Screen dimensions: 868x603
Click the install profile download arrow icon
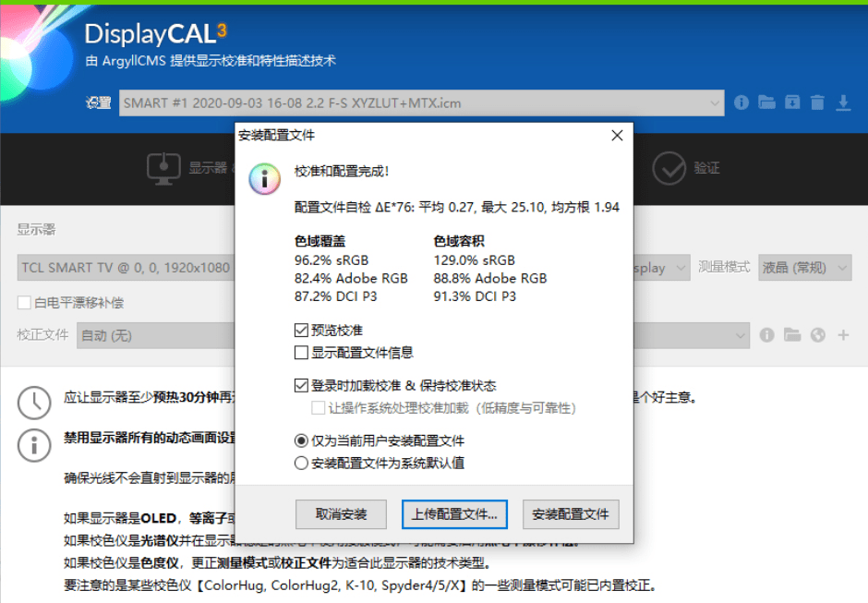(x=843, y=103)
